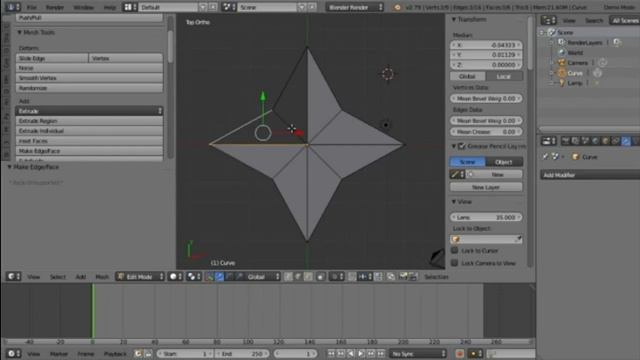Switch grease pencil source to Scene
This screenshot has height=360, width=640.
click(468, 162)
